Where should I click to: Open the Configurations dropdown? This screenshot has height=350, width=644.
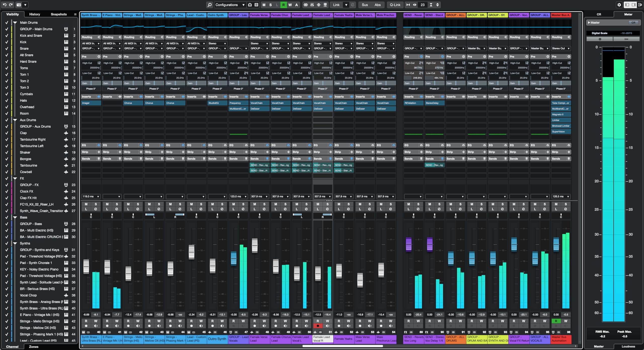tap(229, 5)
